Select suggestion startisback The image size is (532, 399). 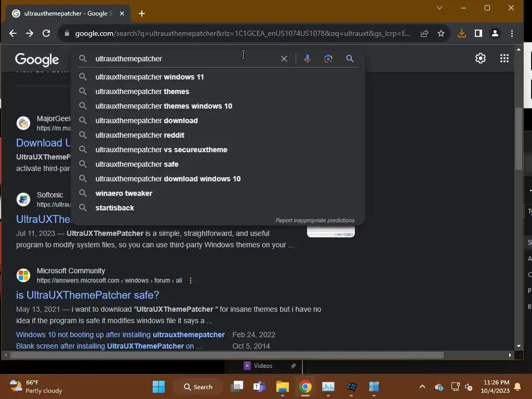[x=218, y=208]
